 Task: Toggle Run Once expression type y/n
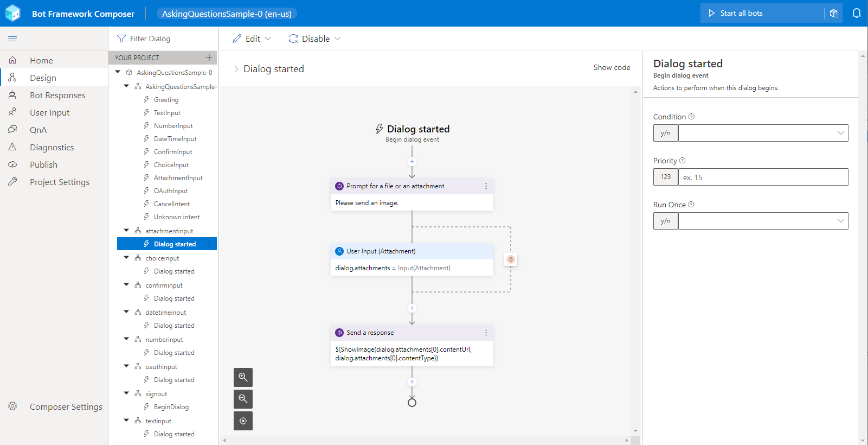tap(666, 221)
